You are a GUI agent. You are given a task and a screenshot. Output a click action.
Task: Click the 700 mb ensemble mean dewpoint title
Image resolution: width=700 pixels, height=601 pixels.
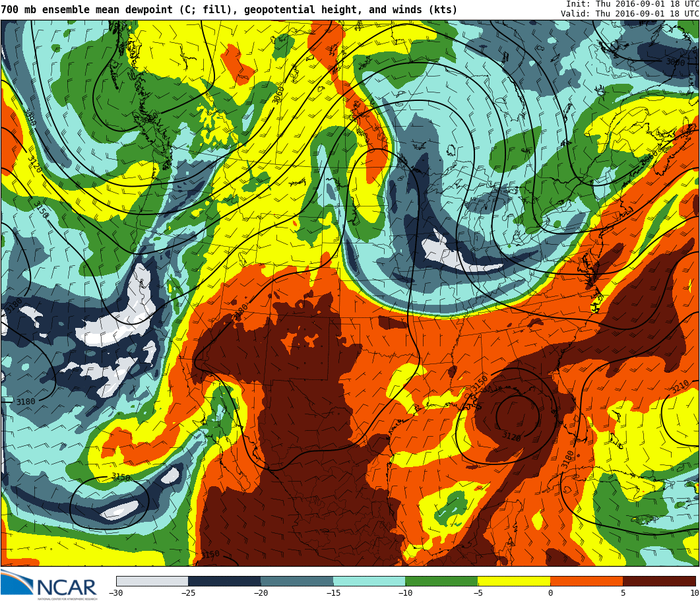(229, 10)
